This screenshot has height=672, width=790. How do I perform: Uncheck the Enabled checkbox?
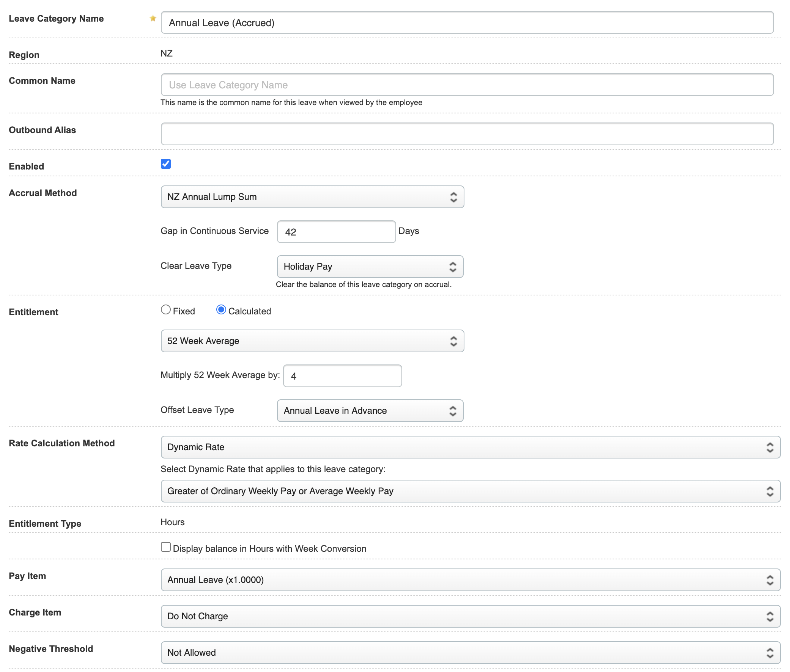point(165,164)
